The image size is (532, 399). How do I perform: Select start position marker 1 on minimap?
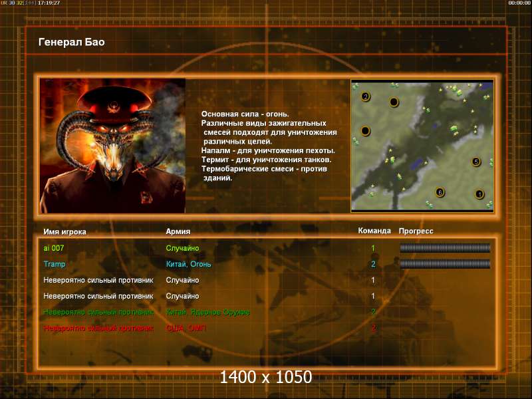[x=479, y=194]
